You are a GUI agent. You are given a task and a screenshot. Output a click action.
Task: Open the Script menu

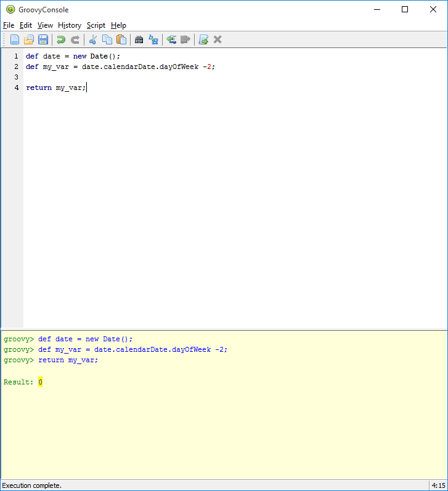(x=96, y=25)
